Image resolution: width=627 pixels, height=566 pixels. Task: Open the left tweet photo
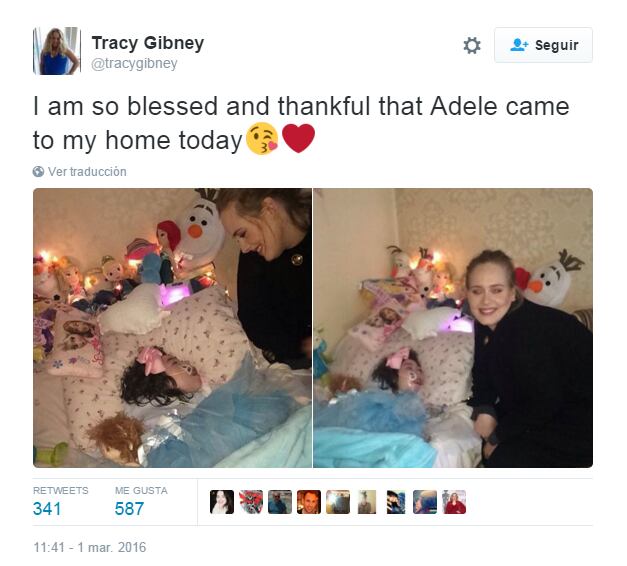click(172, 328)
